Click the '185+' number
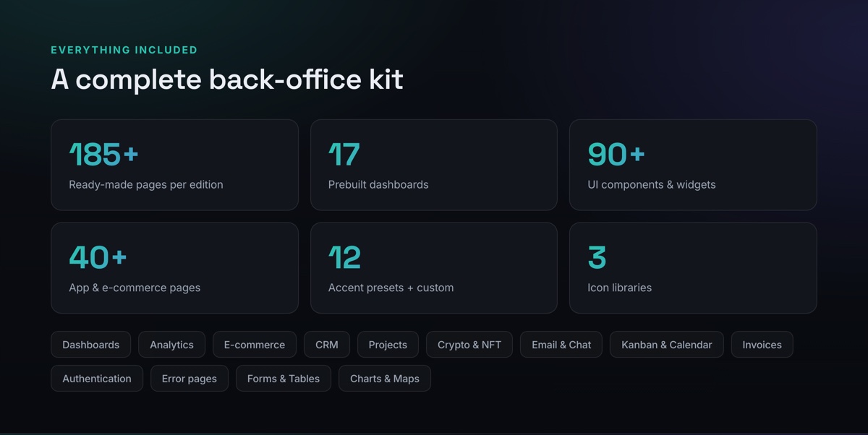Image resolution: width=868 pixels, height=435 pixels. pos(104,154)
